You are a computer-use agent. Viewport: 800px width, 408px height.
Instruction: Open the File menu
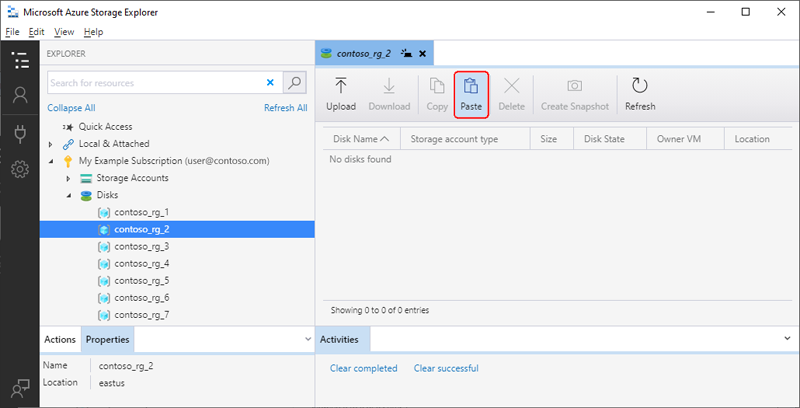pyautogui.click(x=12, y=32)
